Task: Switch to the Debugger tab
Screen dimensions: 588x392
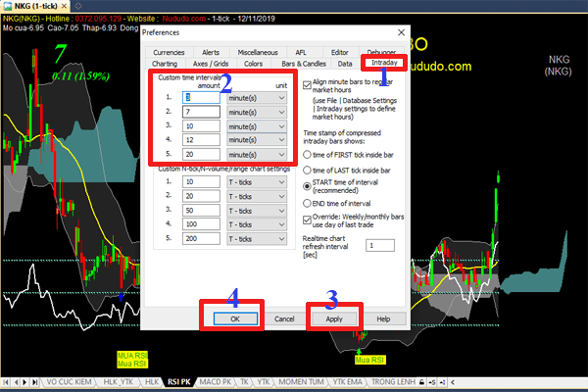Action: tap(381, 52)
